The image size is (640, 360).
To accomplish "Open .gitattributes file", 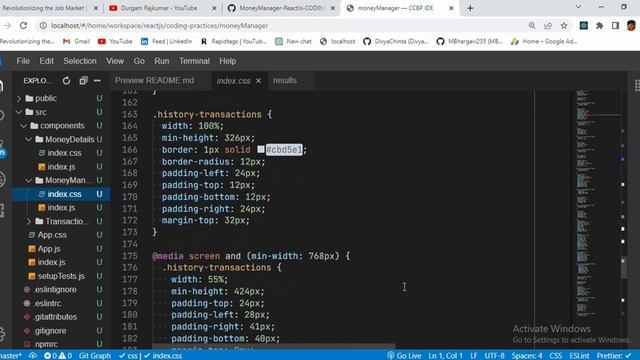I will coord(56,317).
